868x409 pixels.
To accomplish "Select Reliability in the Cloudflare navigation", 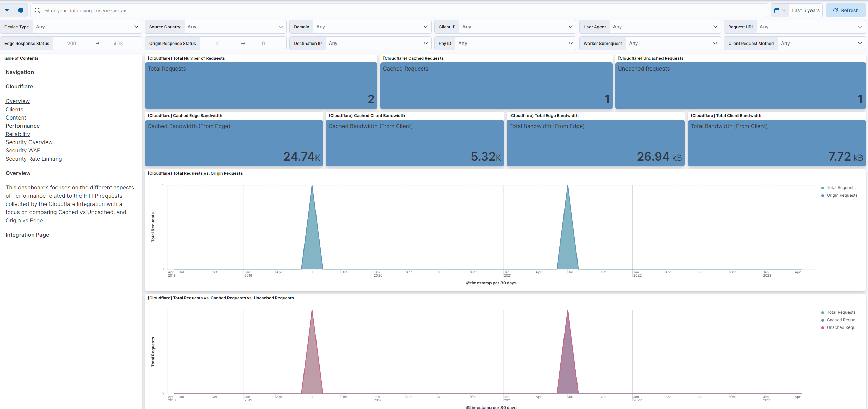I will coord(17,134).
